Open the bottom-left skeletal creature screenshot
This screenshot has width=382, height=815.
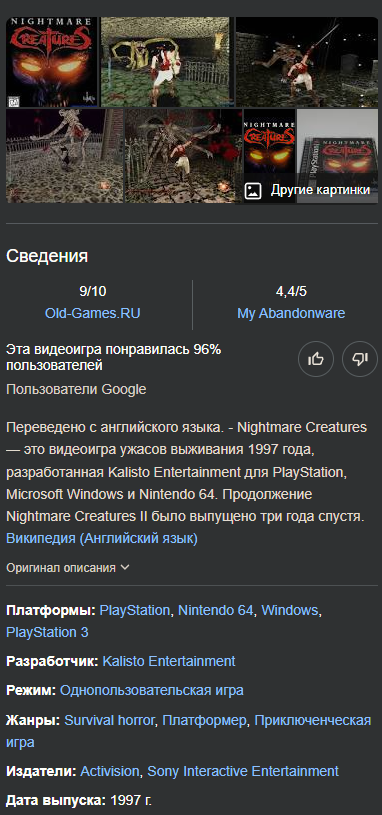coord(64,156)
